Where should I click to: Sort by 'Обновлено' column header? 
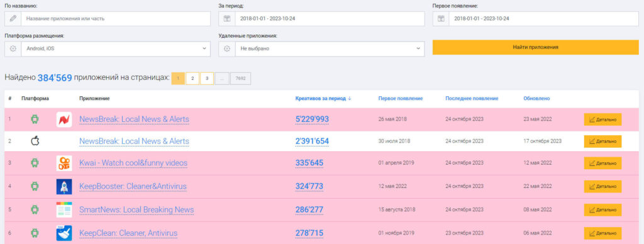coord(536,99)
